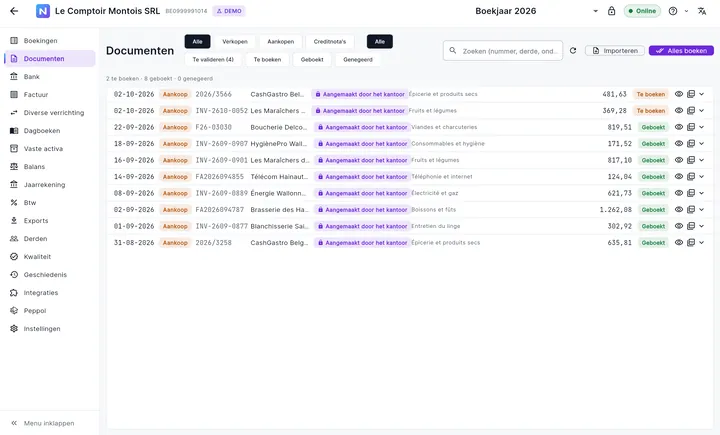Screen dimensions: 720x435
Task: Open Derden in the sidebar
Action: 50,238
